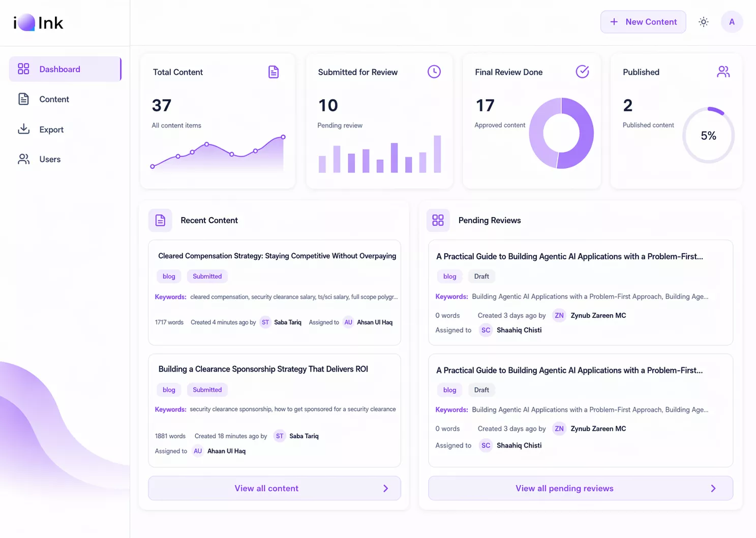Click SC avatar on first pending review

click(486, 330)
